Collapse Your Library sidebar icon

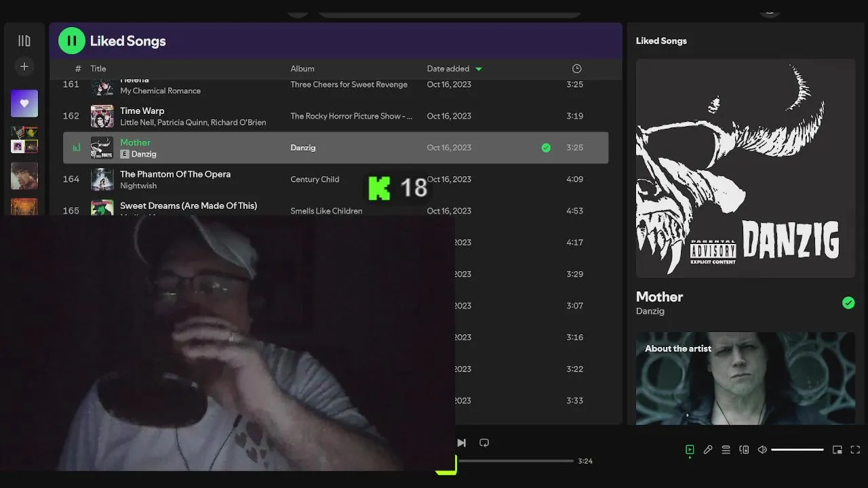[24, 41]
